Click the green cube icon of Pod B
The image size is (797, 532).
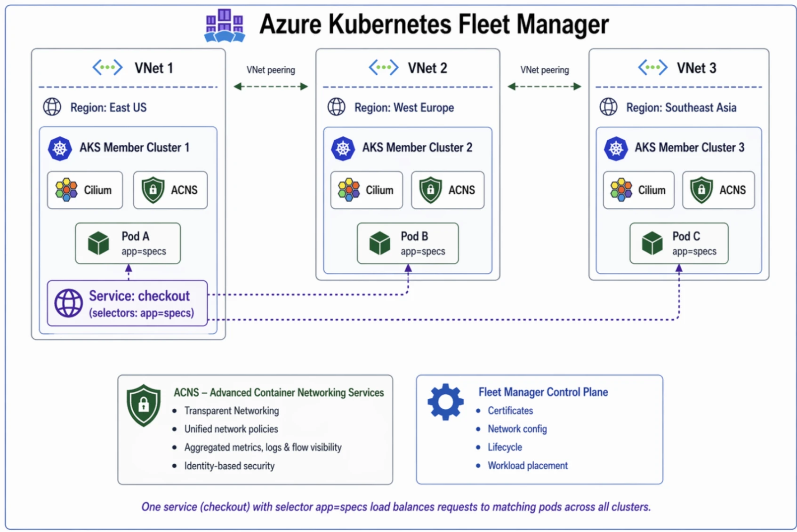pos(380,243)
